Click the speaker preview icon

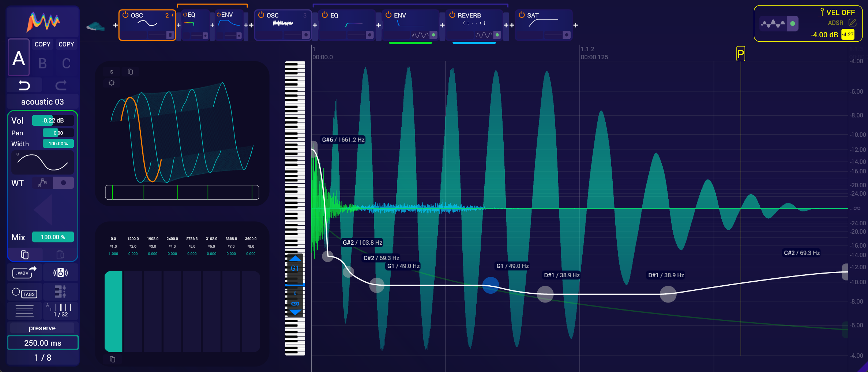tap(60, 273)
